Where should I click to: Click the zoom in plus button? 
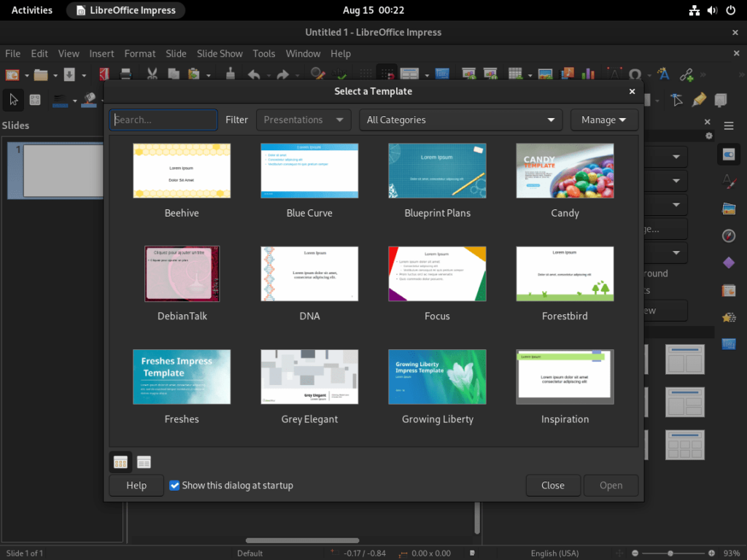(711, 553)
